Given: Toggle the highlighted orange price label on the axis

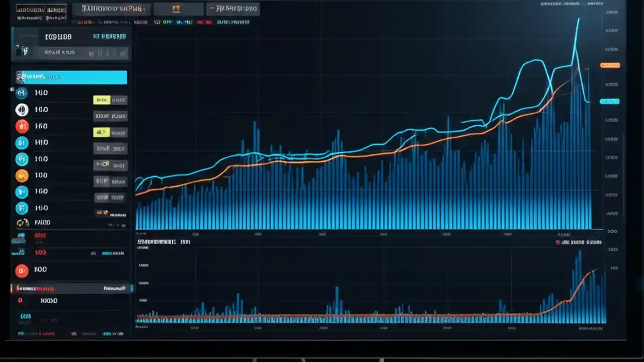Looking at the screenshot, I should pos(610,65).
